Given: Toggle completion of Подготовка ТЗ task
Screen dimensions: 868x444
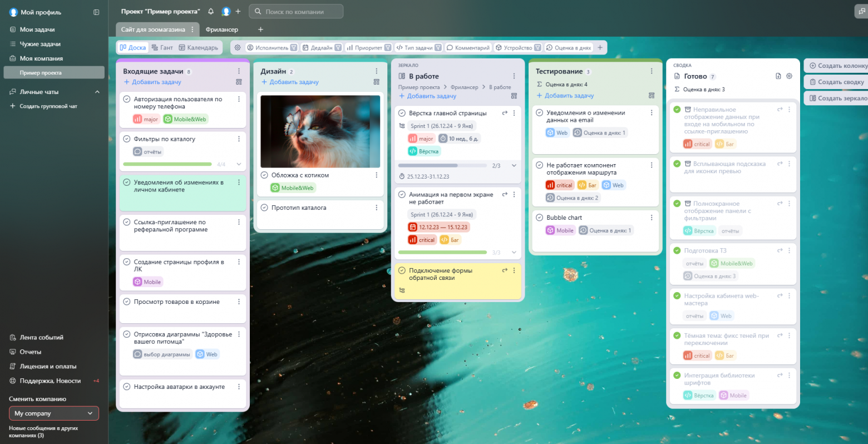Looking at the screenshot, I should point(677,251).
